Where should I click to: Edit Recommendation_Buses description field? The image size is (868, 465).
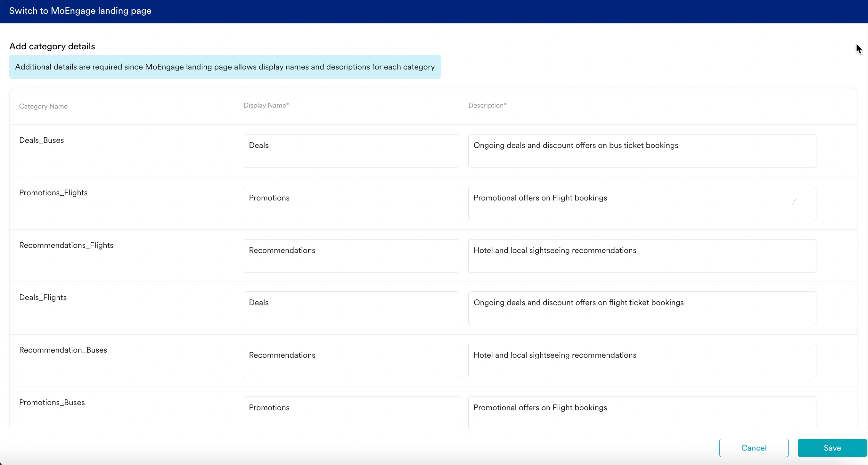(x=642, y=360)
